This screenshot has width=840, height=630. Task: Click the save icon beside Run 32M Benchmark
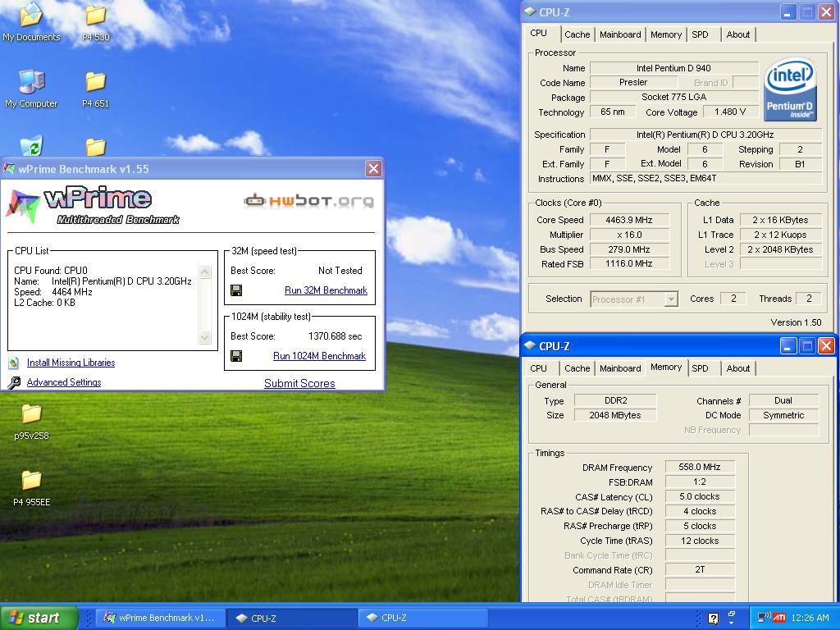(x=235, y=290)
